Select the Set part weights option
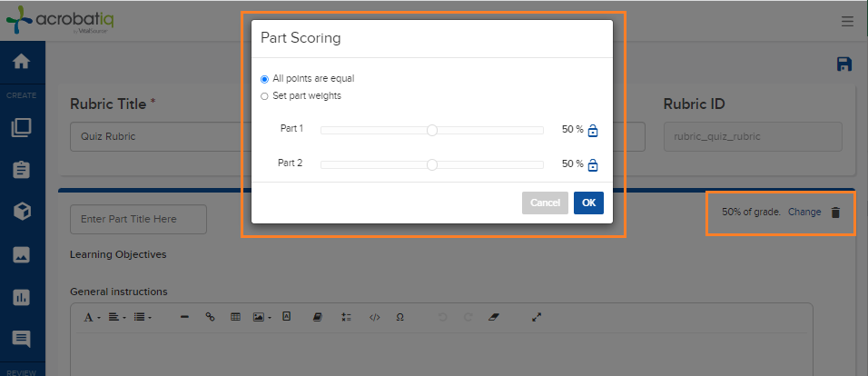Viewport: 868px width, 376px height. pos(264,96)
